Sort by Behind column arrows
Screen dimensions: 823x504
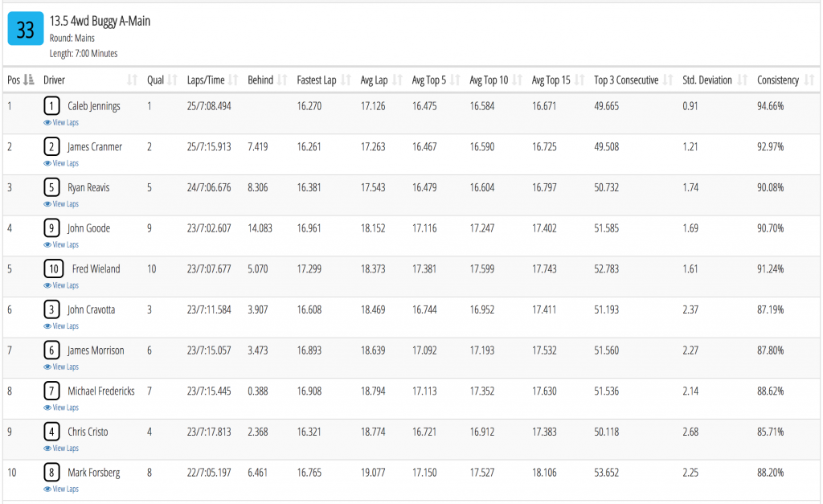click(282, 80)
